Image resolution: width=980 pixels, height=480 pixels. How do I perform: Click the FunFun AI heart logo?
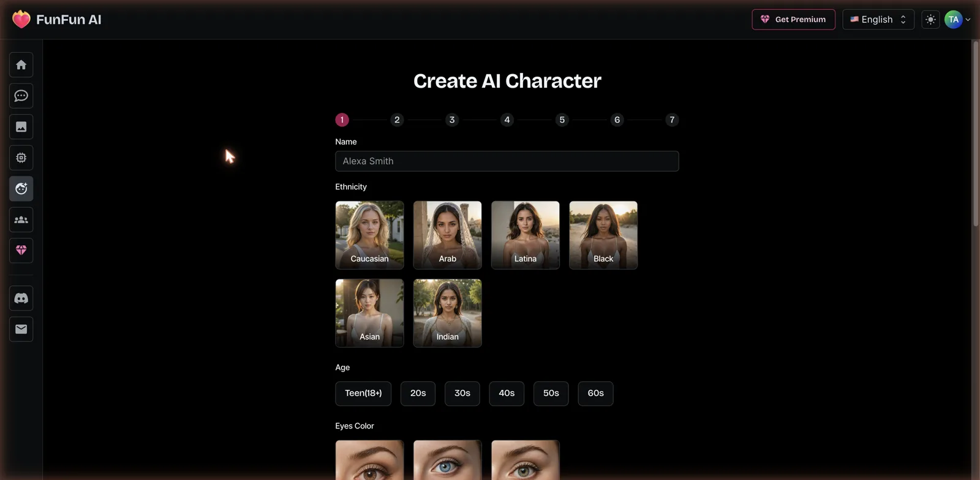coord(21,20)
